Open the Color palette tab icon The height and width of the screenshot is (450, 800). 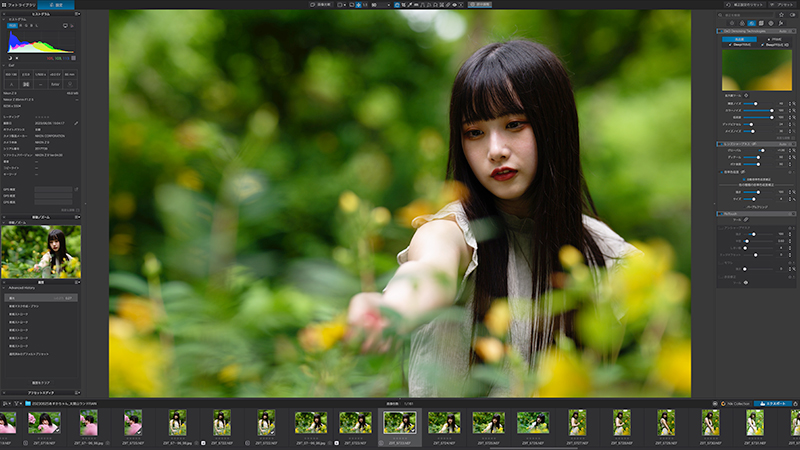tap(742, 23)
